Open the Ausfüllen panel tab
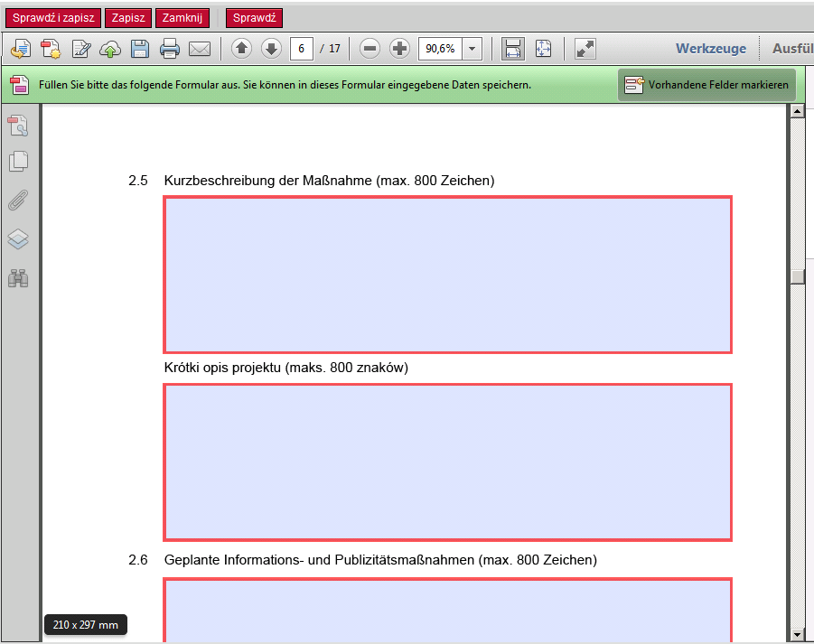 pyautogui.click(x=792, y=49)
